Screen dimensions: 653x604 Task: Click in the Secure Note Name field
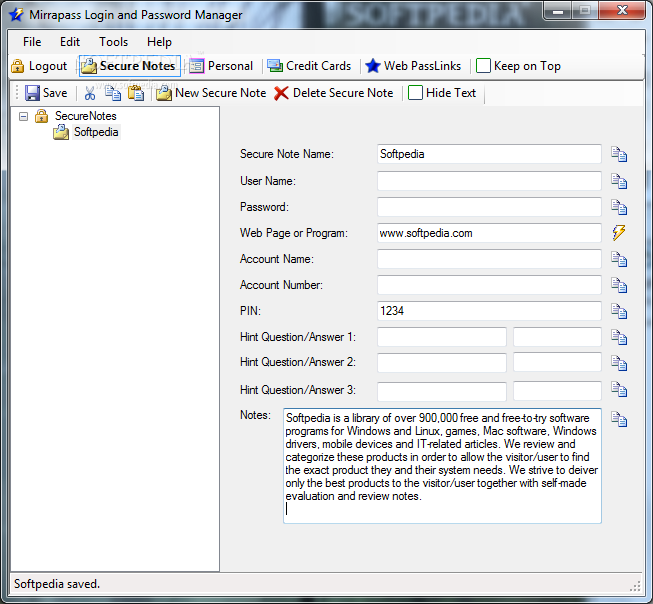click(x=489, y=154)
